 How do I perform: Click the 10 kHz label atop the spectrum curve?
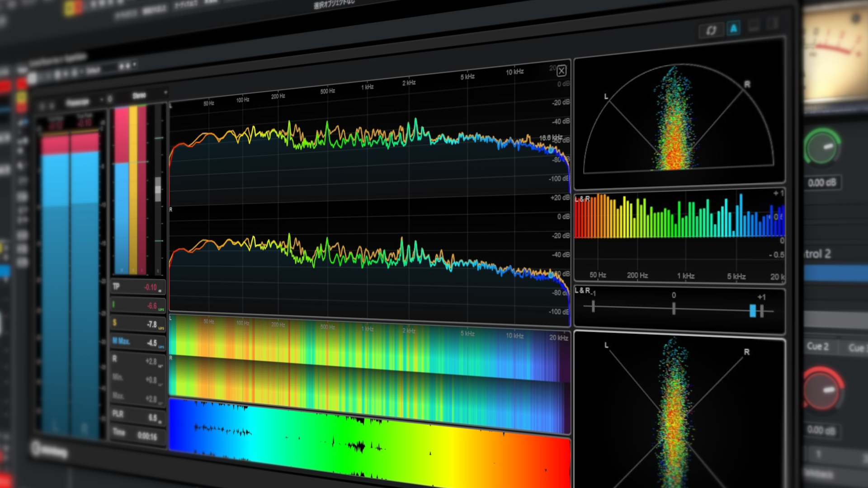[514, 72]
